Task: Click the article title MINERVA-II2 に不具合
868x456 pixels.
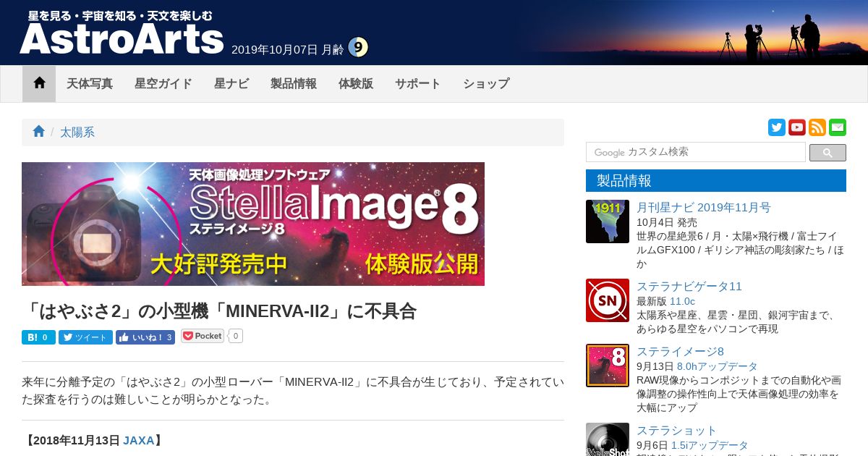Action: click(x=220, y=311)
